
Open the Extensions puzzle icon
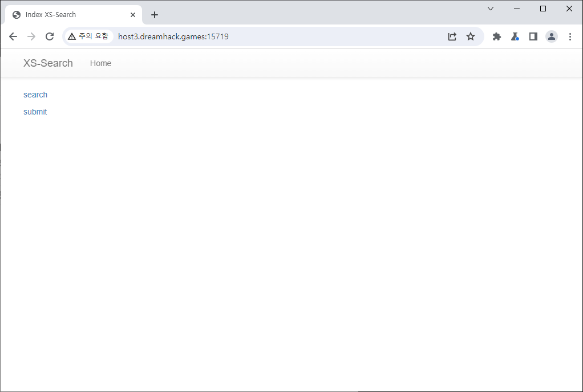click(x=497, y=36)
